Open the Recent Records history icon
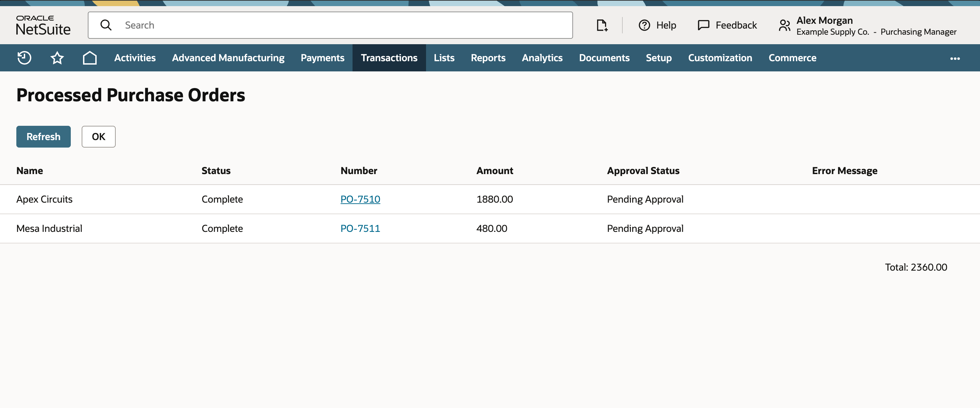Screen dimensions: 980x408 24,58
